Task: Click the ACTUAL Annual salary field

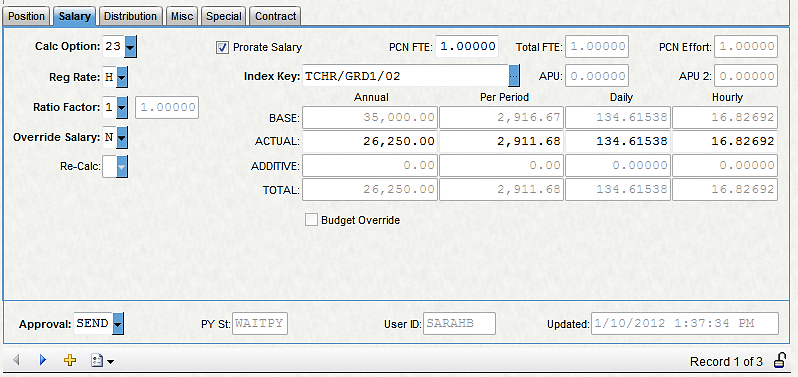Action: [x=370, y=141]
